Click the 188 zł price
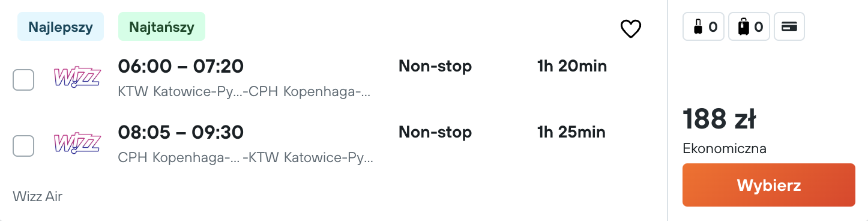The width and height of the screenshot is (868, 221). click(x=719, y=120)
